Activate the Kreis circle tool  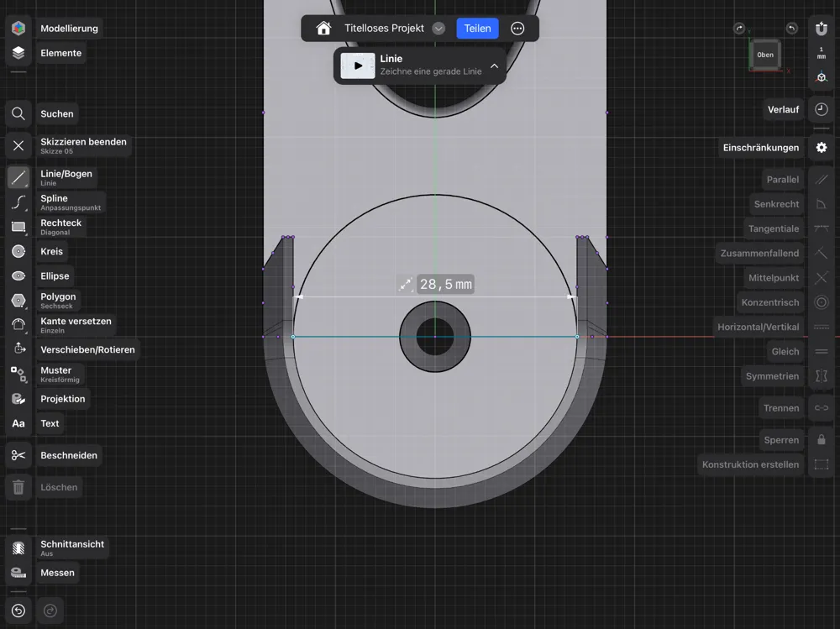[18, 251]
